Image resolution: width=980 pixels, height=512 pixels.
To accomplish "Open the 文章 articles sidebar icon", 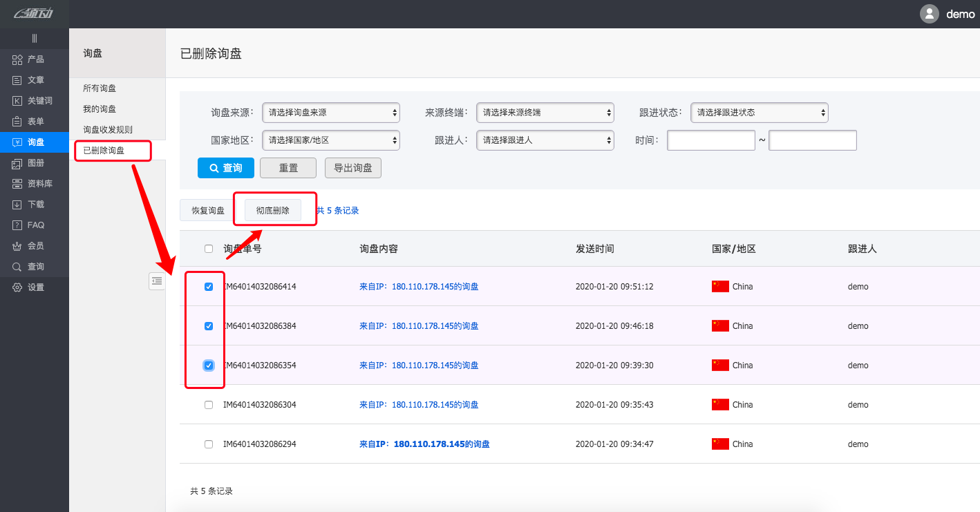I will (x=17, y=80).
